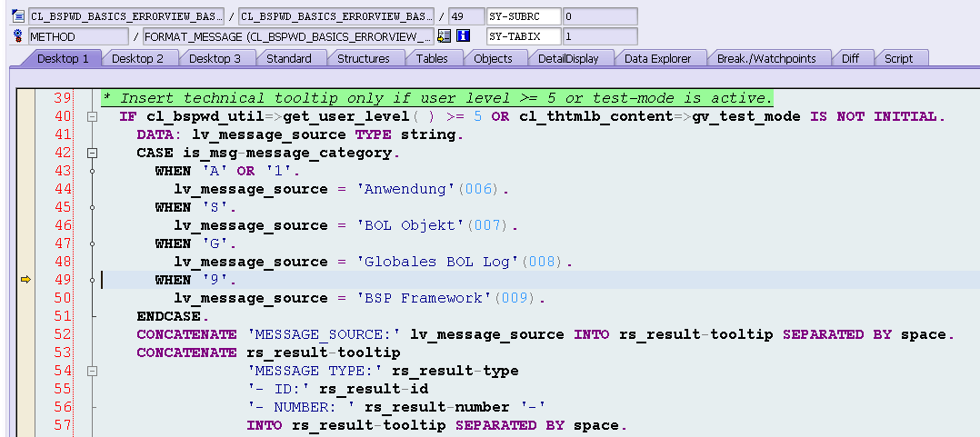This screenshot has width=980, height=437.
Task: Collapse the CASE block at line 42
Action: coord(93,153)
